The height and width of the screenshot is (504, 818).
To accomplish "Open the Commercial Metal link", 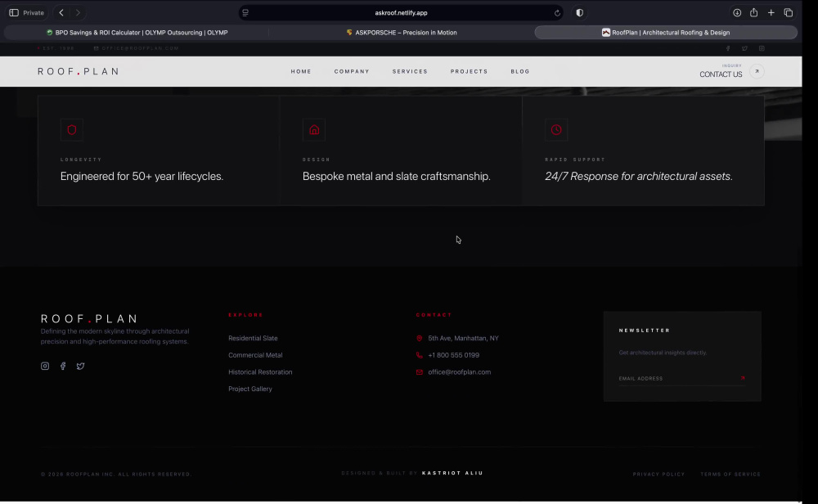I will pos(255,355).
